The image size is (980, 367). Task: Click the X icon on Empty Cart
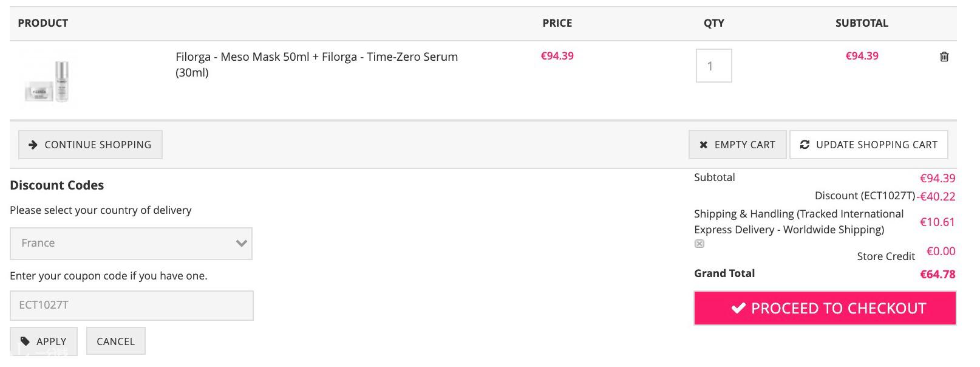click(x=703, y=145)
